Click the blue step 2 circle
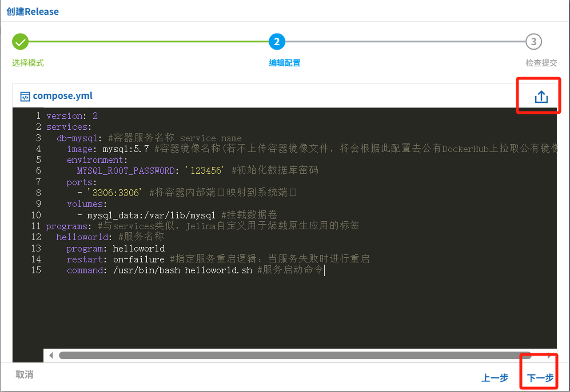Viewport: 570px width, 392px height. tap(276, 42)
